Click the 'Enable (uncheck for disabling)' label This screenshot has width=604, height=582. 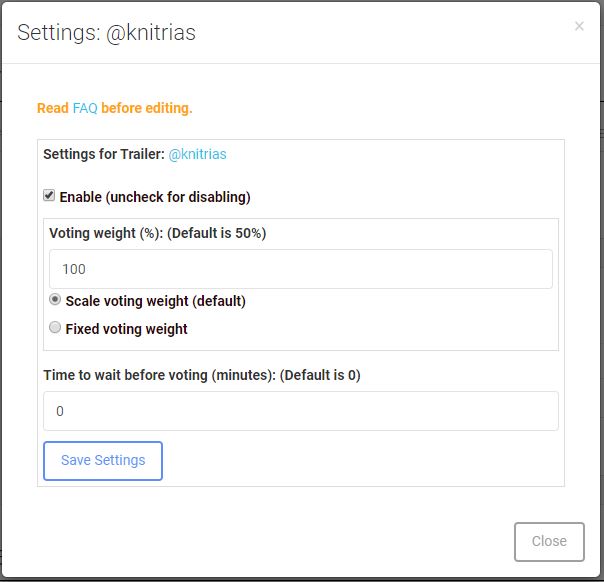point(155,196)
